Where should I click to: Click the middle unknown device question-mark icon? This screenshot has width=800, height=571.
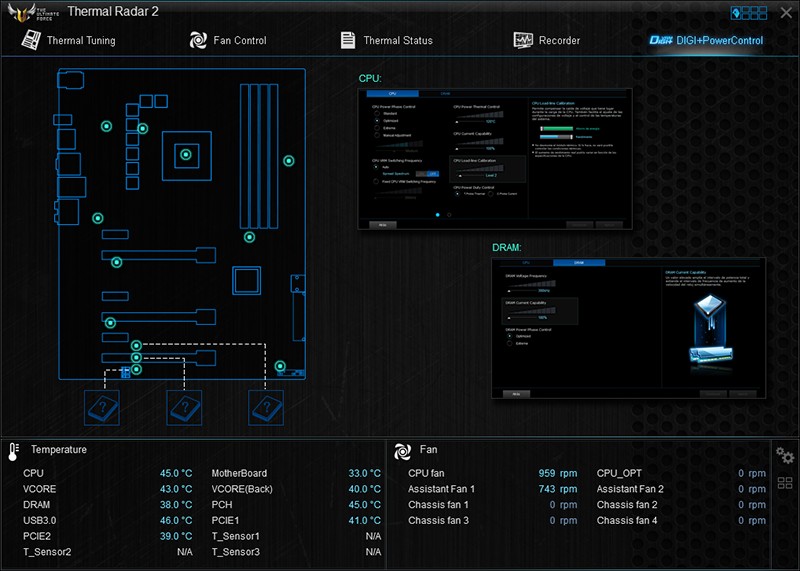(x=184, y=408)
